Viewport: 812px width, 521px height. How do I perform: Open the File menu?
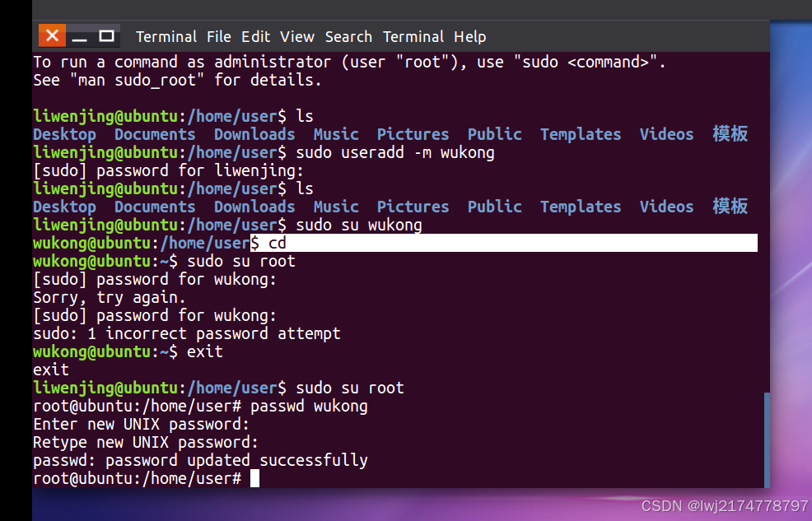pos(218,37)
